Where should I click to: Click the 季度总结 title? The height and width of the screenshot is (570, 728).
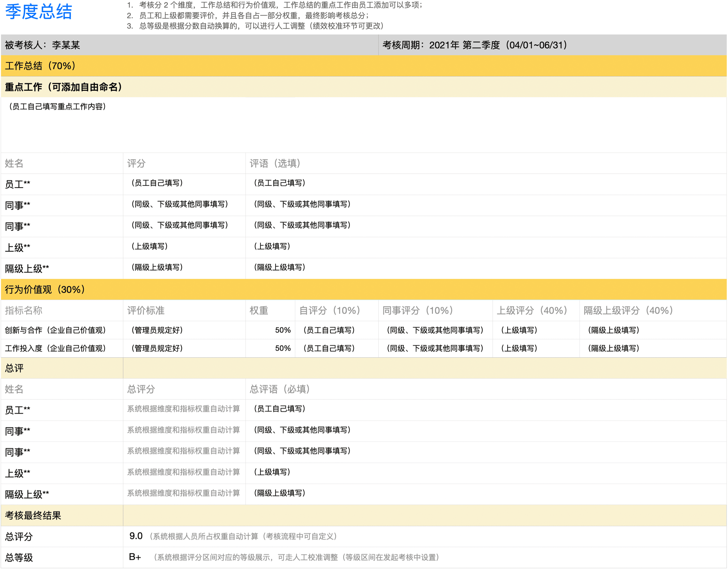tap(39, 12)
